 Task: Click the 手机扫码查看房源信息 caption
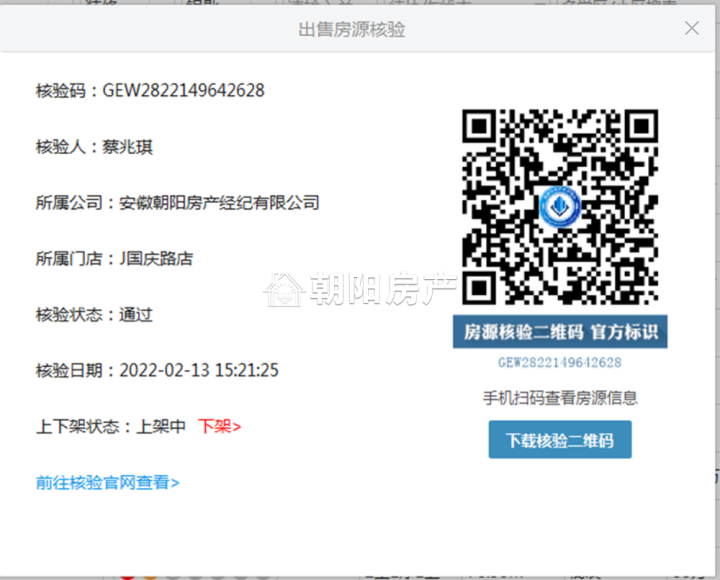[x=560, y=398]
